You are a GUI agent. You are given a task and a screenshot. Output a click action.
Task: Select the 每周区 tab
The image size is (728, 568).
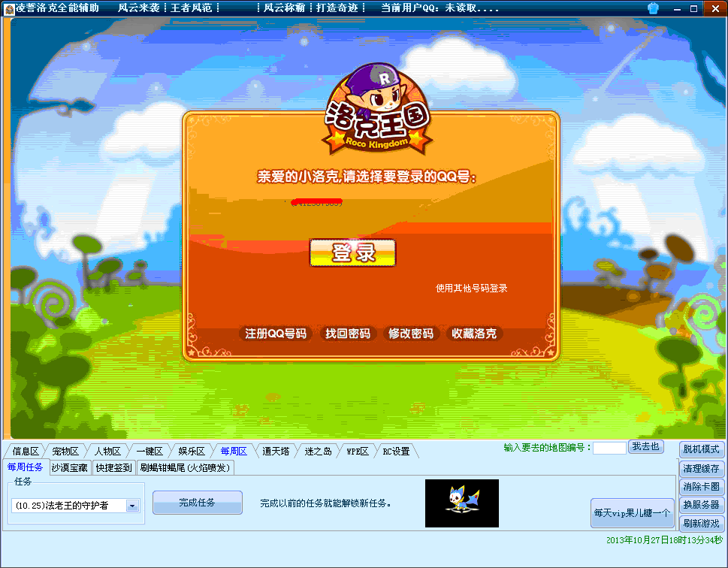click(234, 451)
